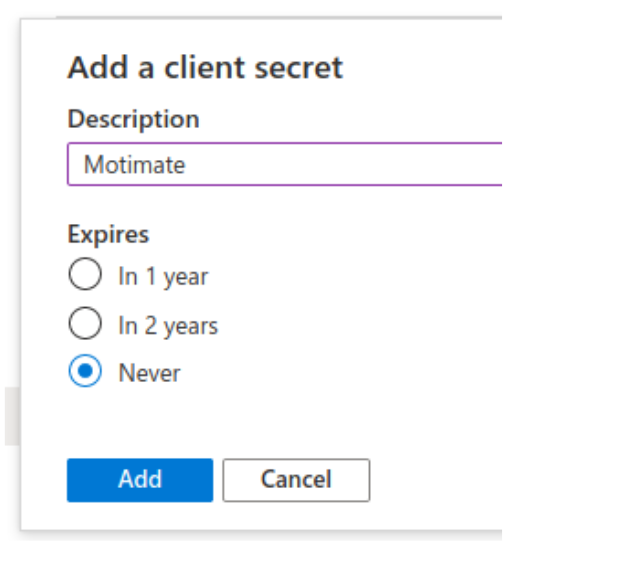Image resolution: width=631 pixels, height=573 pixels.
Task: Cancel adding the client secret
Action: point(296,480)
